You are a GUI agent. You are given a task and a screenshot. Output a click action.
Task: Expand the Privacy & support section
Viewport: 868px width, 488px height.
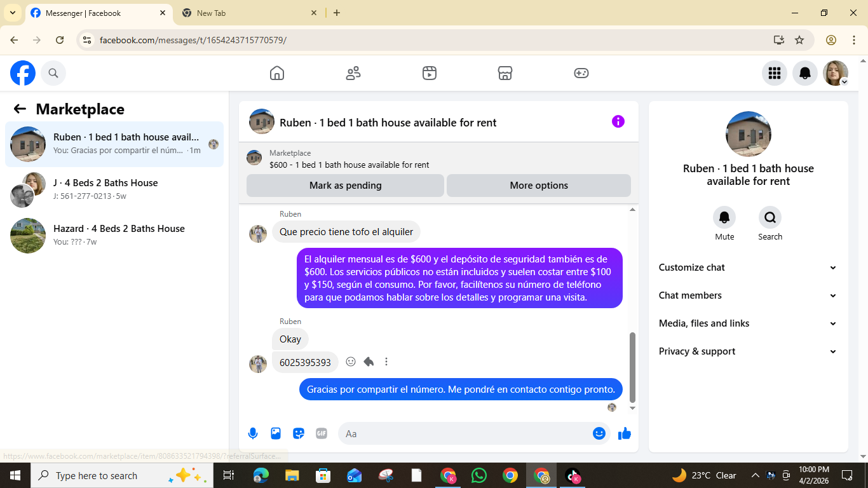tap(748, 351)
